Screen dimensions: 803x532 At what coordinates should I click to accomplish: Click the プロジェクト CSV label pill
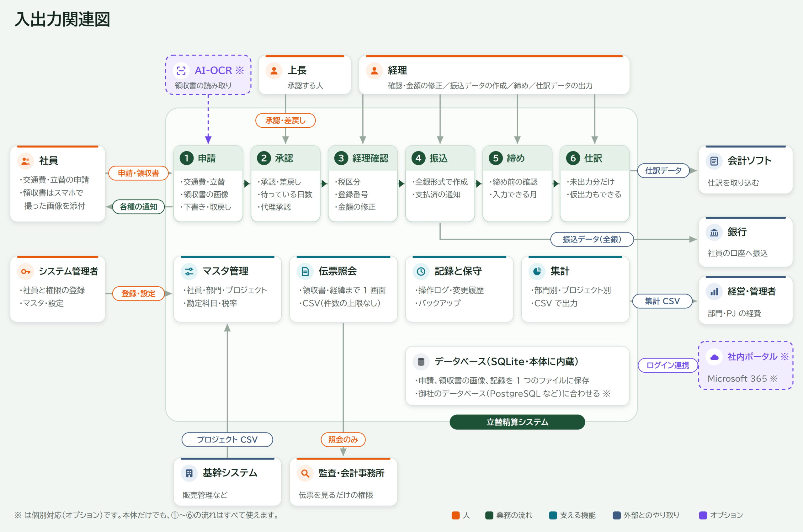coord(227,439)
